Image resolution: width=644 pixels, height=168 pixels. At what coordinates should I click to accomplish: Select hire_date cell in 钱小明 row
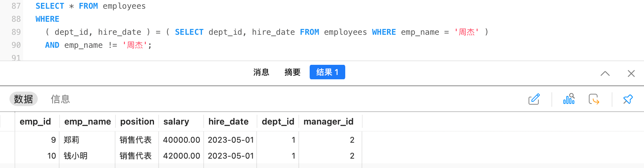pos(231,156)
